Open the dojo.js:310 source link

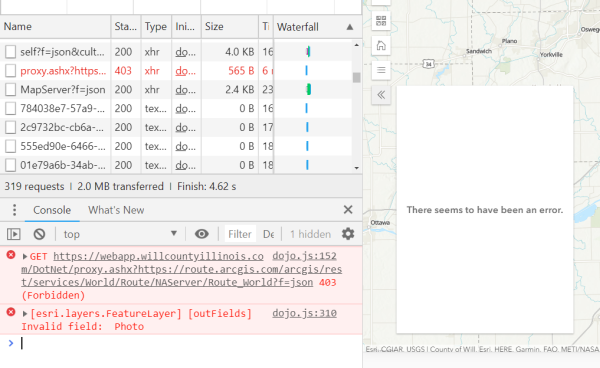pos(304,313)
